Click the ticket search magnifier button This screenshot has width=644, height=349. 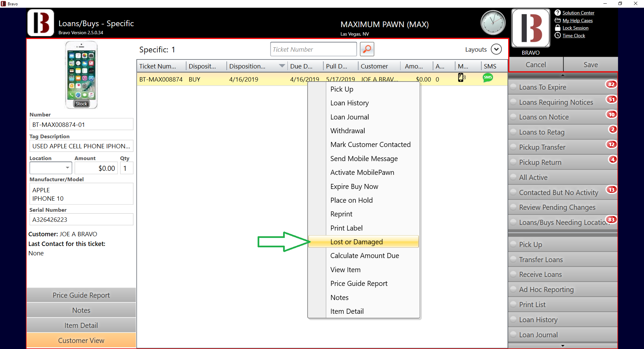pos(367,49)
